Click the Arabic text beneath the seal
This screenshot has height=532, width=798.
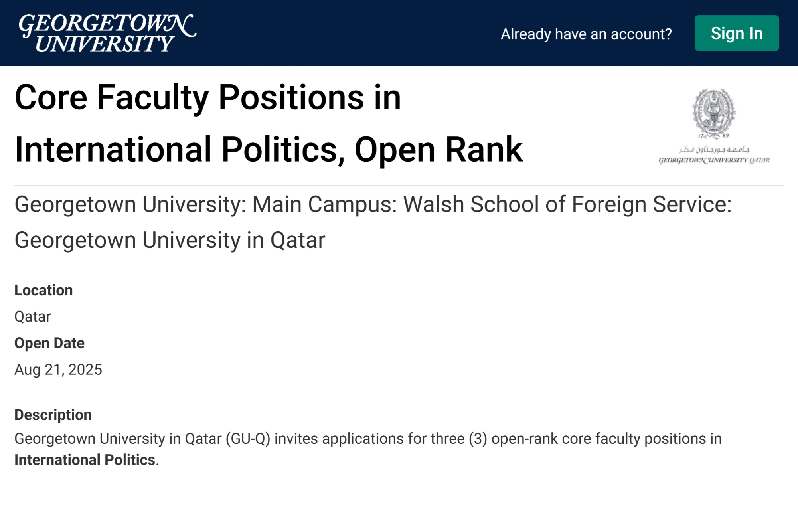click(714, 149)
